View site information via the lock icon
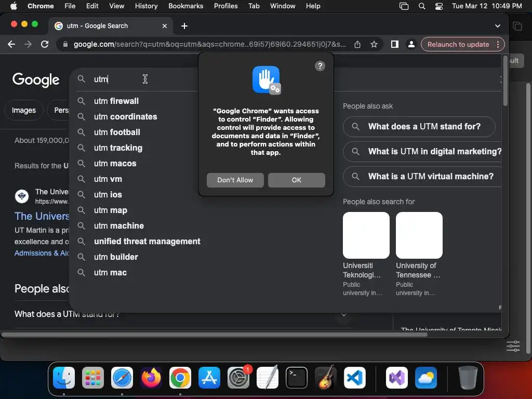 [x=65, y=44]
